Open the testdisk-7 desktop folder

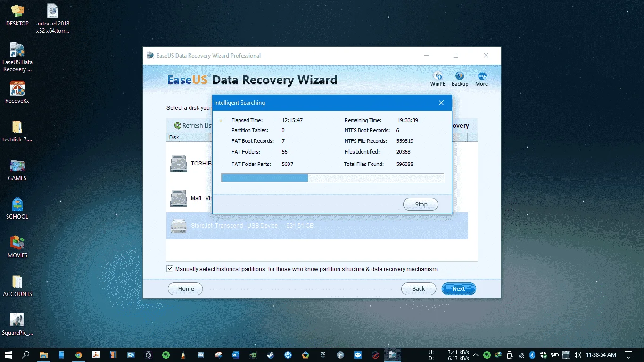click(17, 131)
